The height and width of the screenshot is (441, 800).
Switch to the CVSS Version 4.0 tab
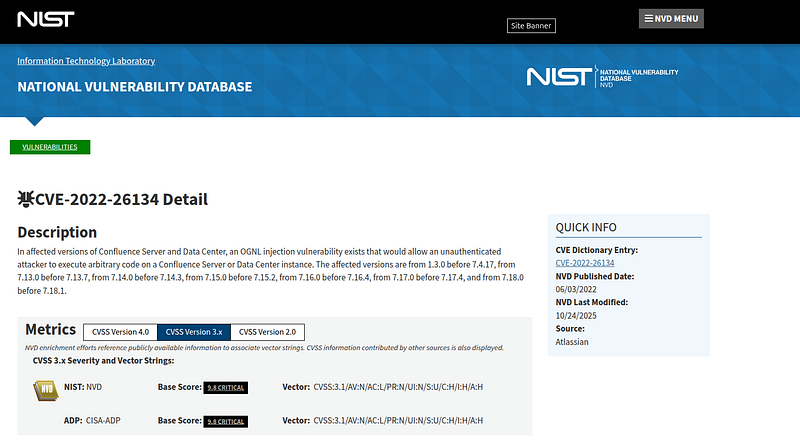tap(120, 332)
